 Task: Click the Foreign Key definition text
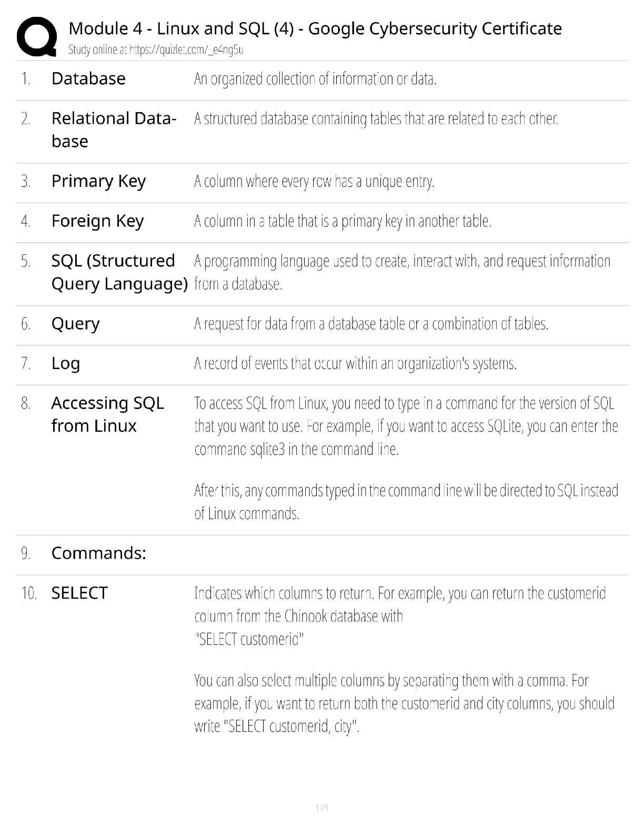coord(343,221)
